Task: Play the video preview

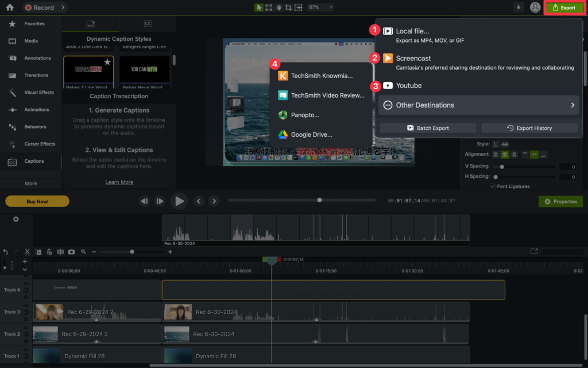Action: [x=179, y=201]
